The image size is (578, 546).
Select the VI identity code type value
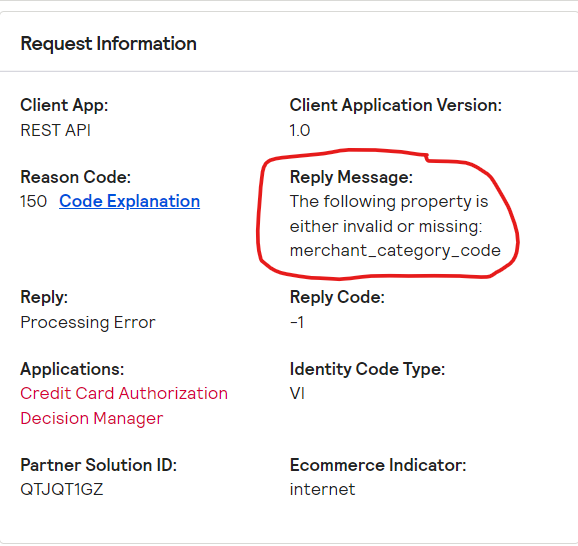(x=297, y=393)
